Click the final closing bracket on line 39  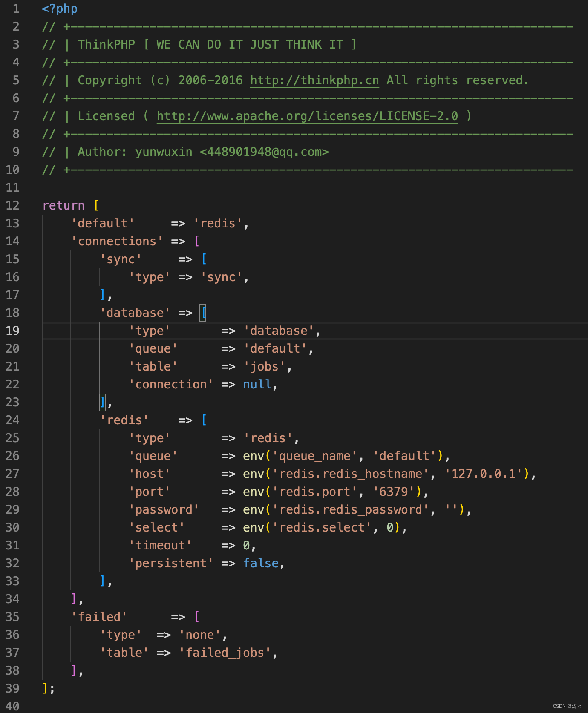click(x=45, y=689)
